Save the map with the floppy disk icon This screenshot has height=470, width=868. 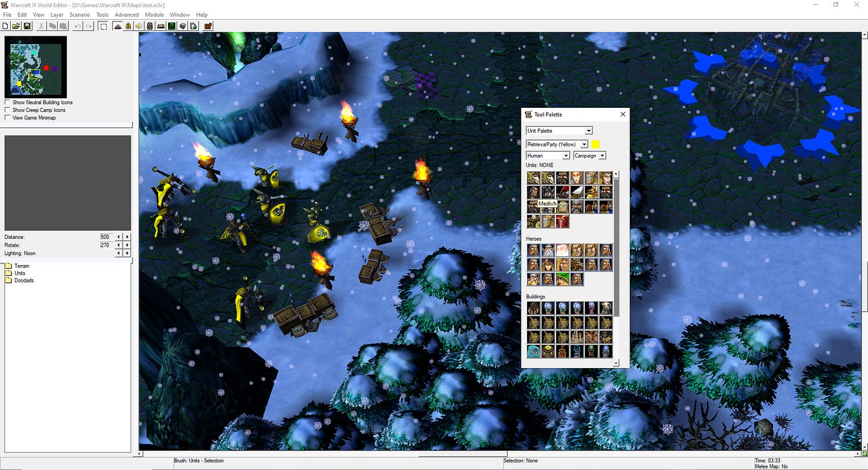point(27,26)
